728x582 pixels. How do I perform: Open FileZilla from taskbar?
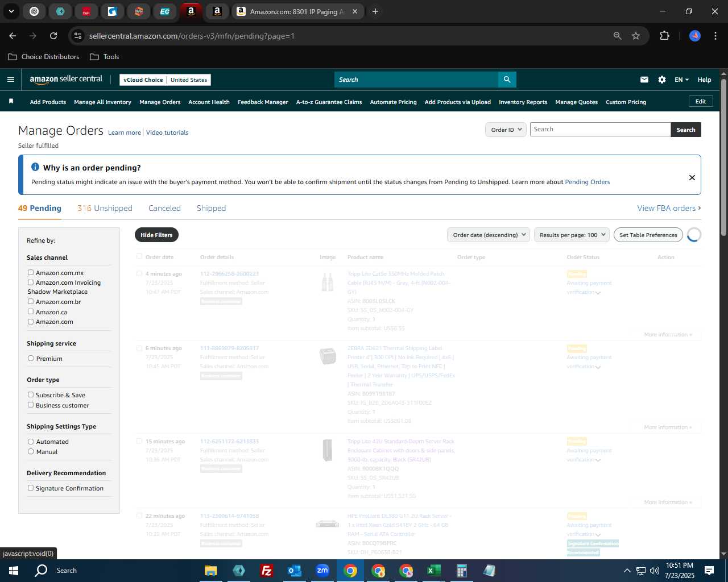266,571
